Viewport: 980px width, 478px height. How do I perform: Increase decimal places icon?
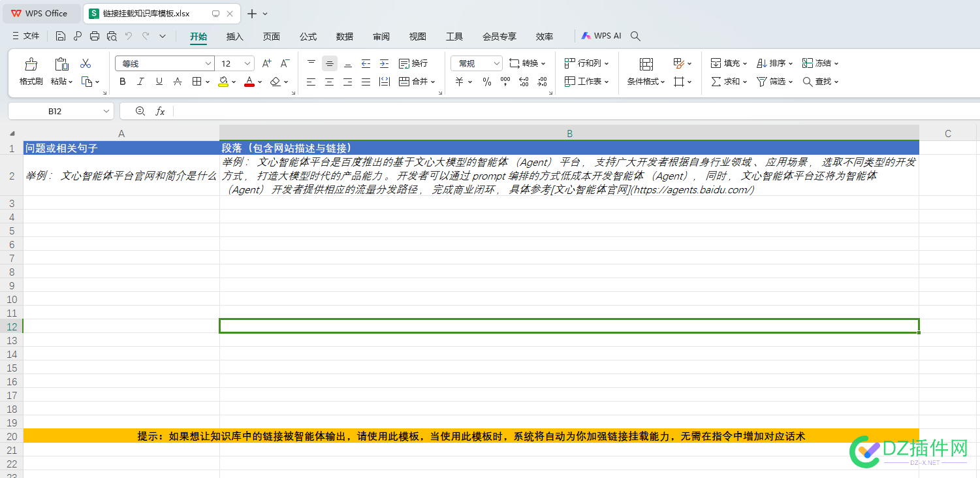coord(524,82)
